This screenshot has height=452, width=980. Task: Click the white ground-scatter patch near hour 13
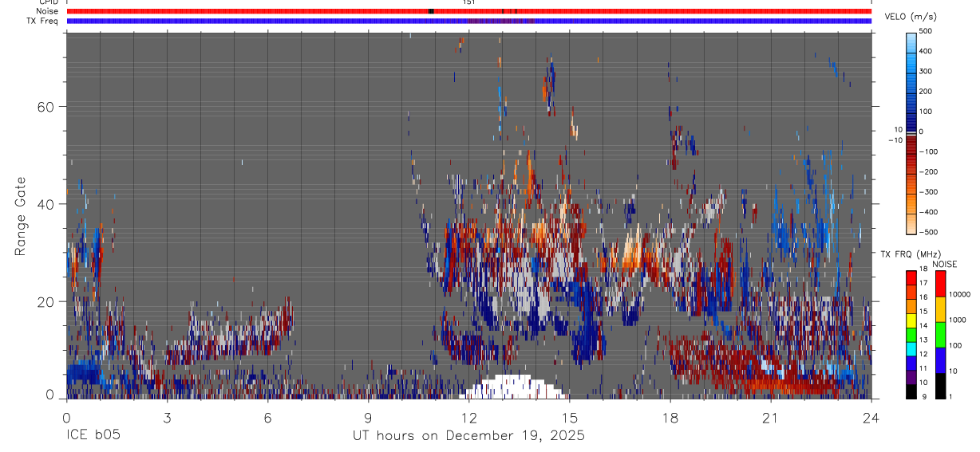pyautogui.click(x=515, y=387)
